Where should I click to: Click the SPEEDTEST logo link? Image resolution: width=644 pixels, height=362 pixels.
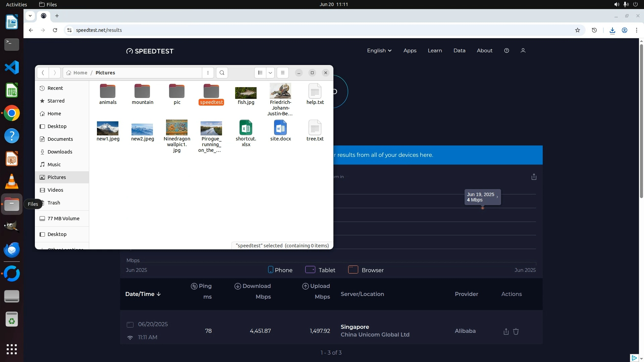coord(150,51)
